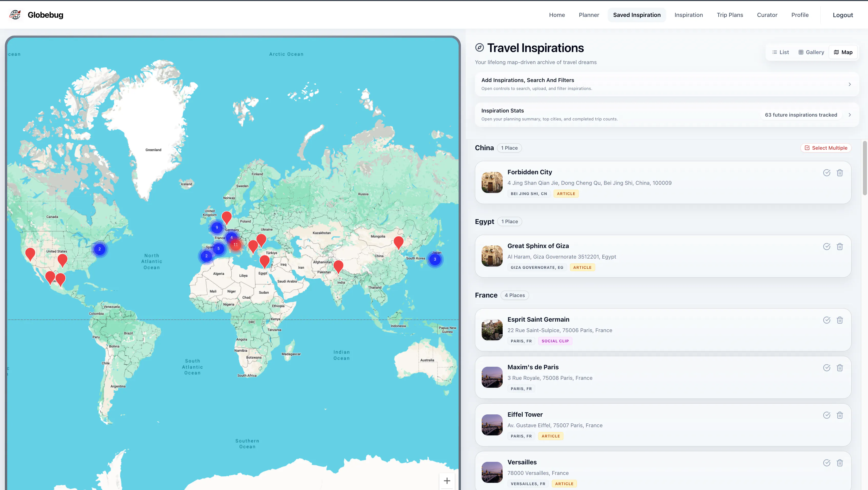
Task: Open the Forbidden City thumbnail image
Action: click(492, 182)
